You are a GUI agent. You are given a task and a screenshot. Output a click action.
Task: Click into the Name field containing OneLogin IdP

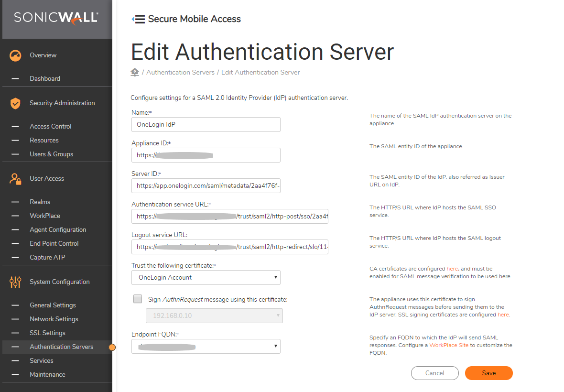tap(206, 124)
